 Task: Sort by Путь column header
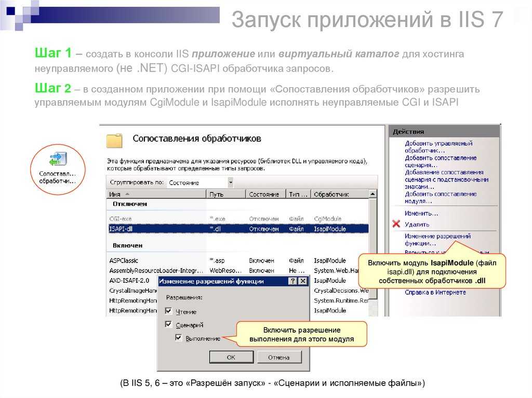(225, 194)
